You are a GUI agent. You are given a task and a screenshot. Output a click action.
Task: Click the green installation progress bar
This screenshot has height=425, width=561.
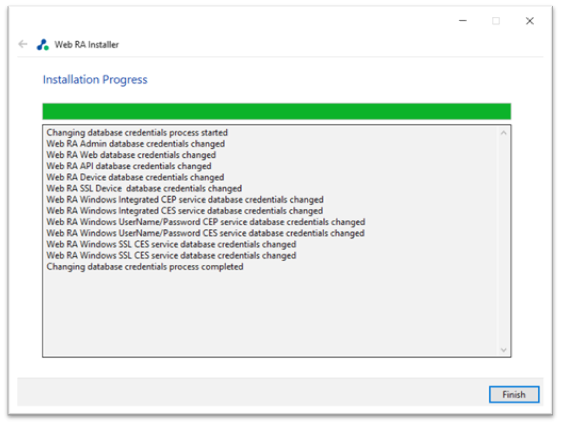pyautogui.click(x=277, y=111)
